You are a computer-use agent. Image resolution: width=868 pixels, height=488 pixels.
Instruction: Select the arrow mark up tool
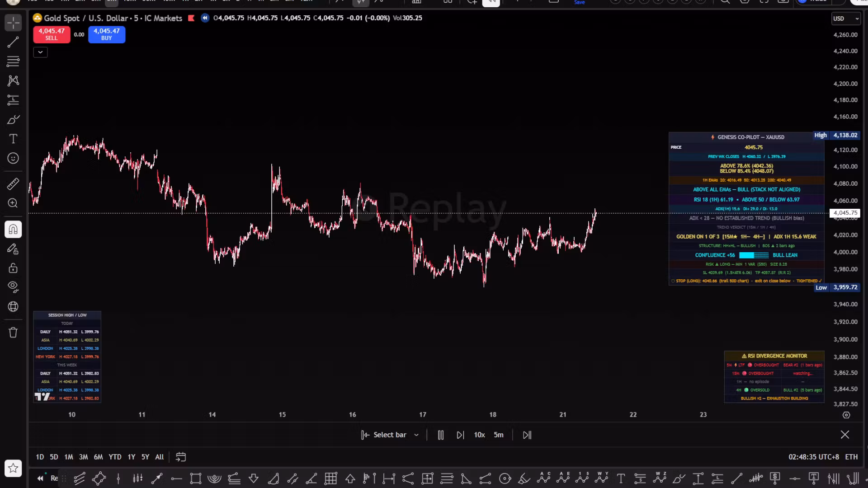tap(350, 478)
